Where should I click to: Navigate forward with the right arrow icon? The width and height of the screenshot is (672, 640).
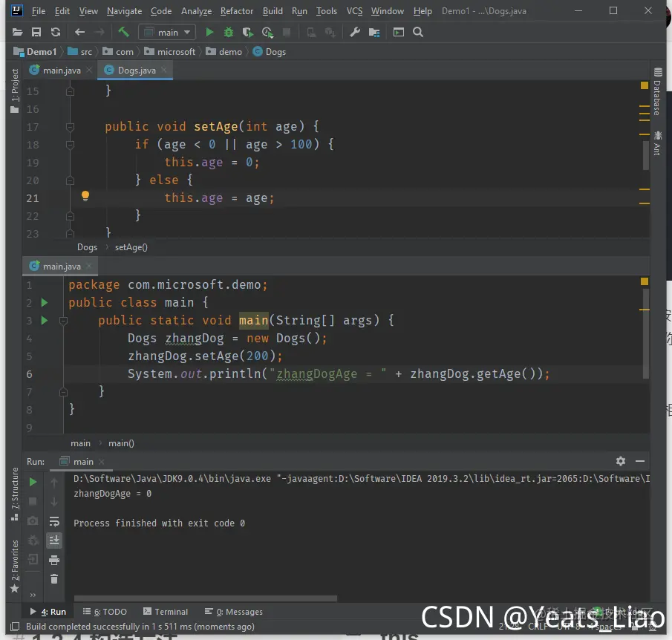[x=100, y=32]
